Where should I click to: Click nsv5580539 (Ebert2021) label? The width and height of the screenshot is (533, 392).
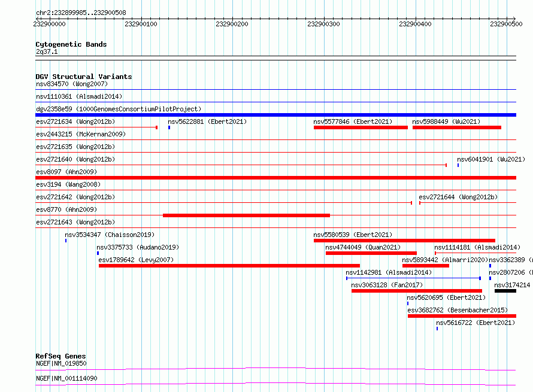pyautogui.click(x=353, y=235)
